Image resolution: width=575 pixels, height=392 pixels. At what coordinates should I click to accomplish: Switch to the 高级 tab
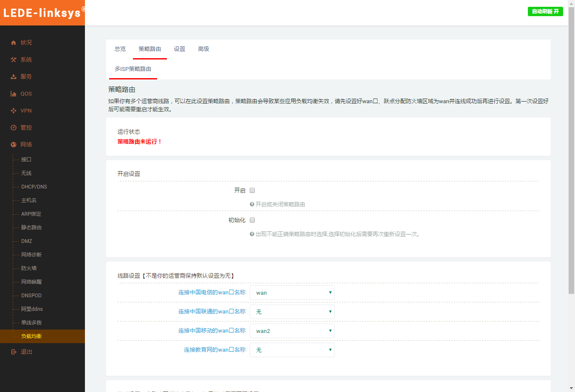[x=203, y=49]
